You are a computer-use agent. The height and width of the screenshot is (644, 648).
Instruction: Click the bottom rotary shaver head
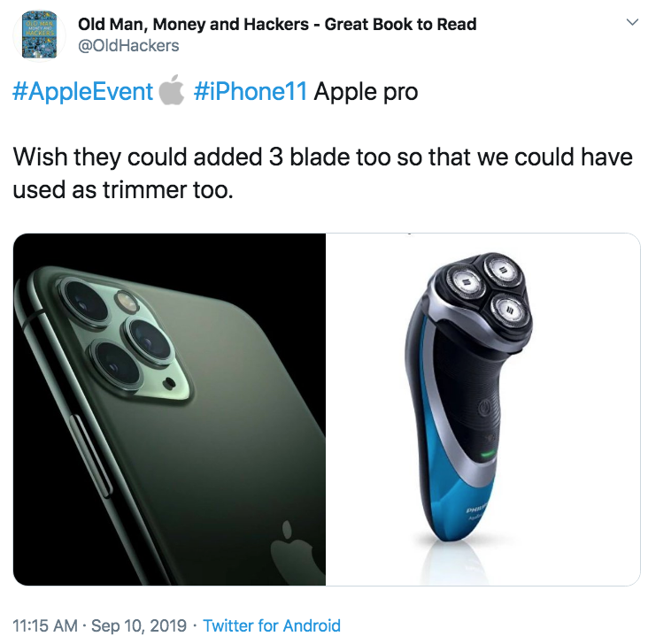[510, 310]
